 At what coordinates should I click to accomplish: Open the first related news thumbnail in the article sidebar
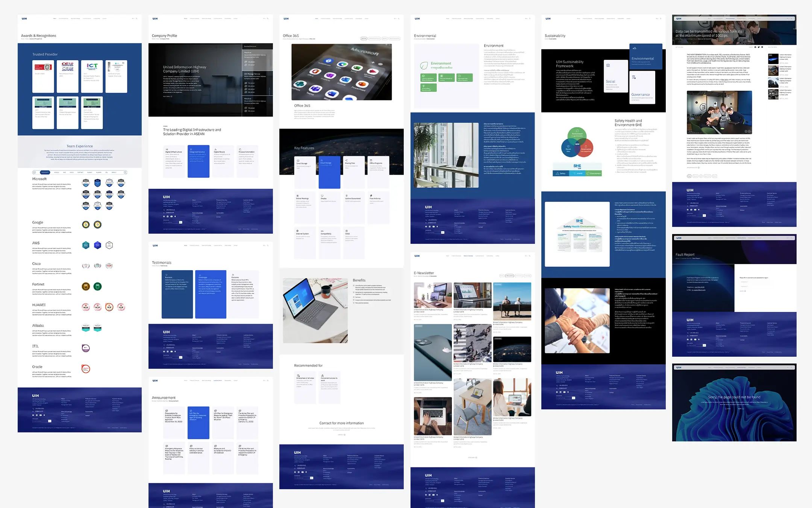point(773,58)
